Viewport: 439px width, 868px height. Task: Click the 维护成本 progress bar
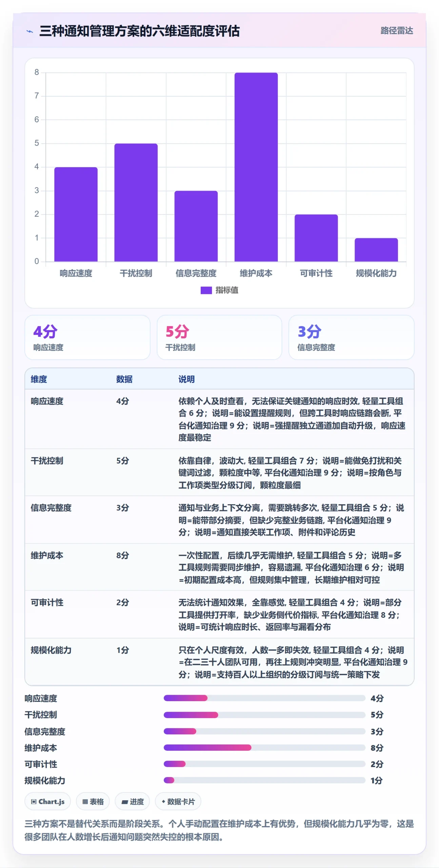click(x=264, y=748)
